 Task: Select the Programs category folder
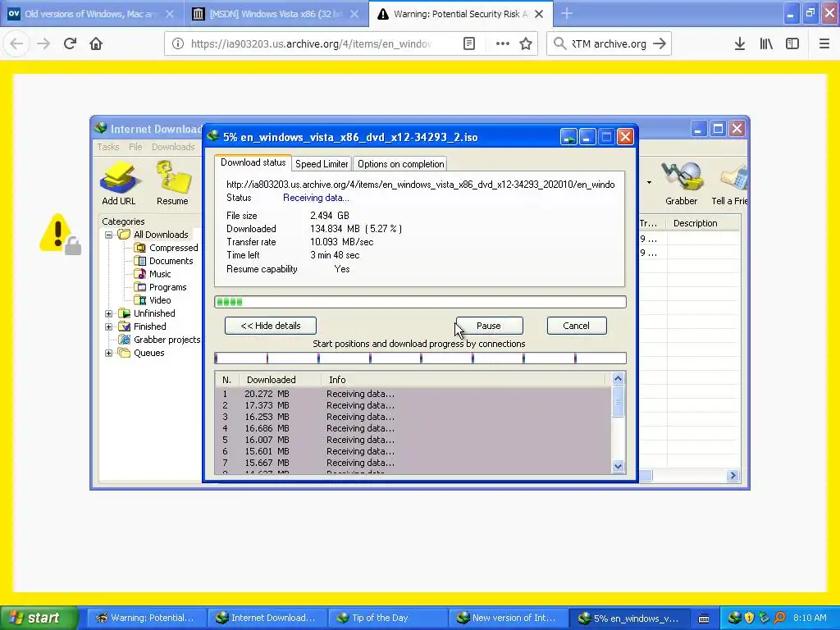tap(161, 287)
